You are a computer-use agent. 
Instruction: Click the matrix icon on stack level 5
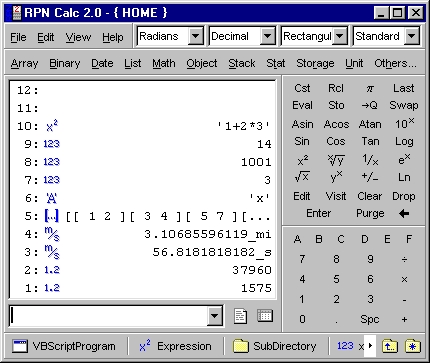tap(52, 216)
